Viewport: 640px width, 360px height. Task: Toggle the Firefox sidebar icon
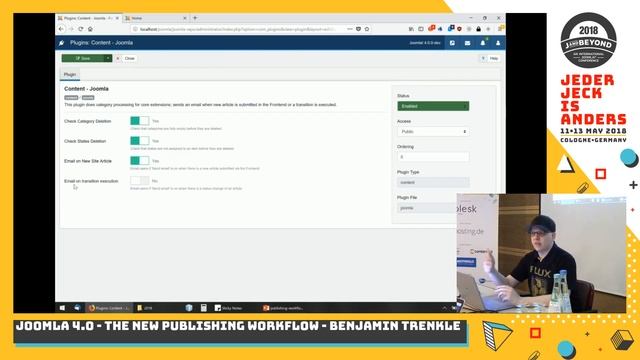(421, 29)
